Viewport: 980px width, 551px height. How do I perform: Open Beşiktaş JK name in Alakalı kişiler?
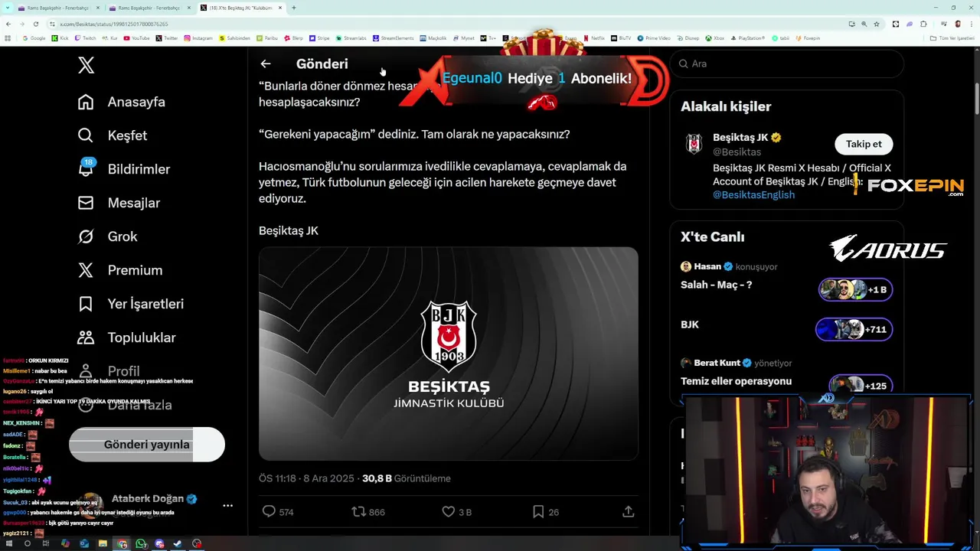[x=740, y=138]
